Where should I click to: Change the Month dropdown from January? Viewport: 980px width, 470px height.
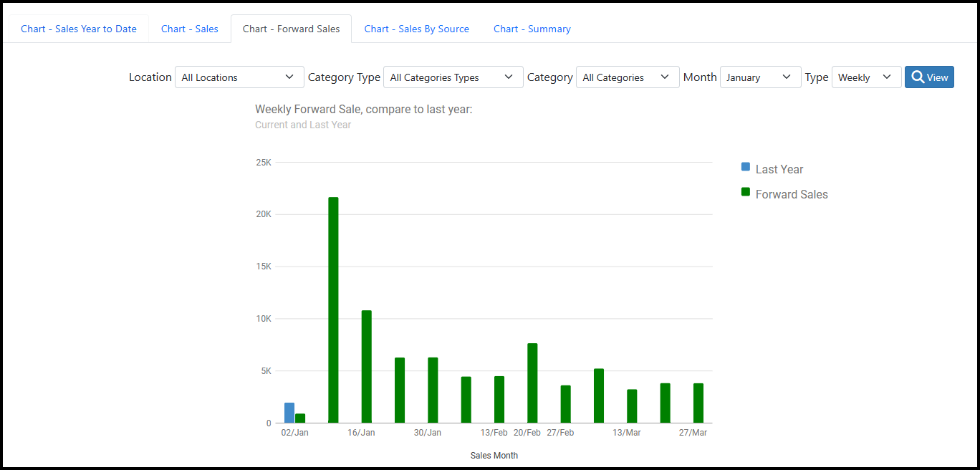(x=759, y=77)
